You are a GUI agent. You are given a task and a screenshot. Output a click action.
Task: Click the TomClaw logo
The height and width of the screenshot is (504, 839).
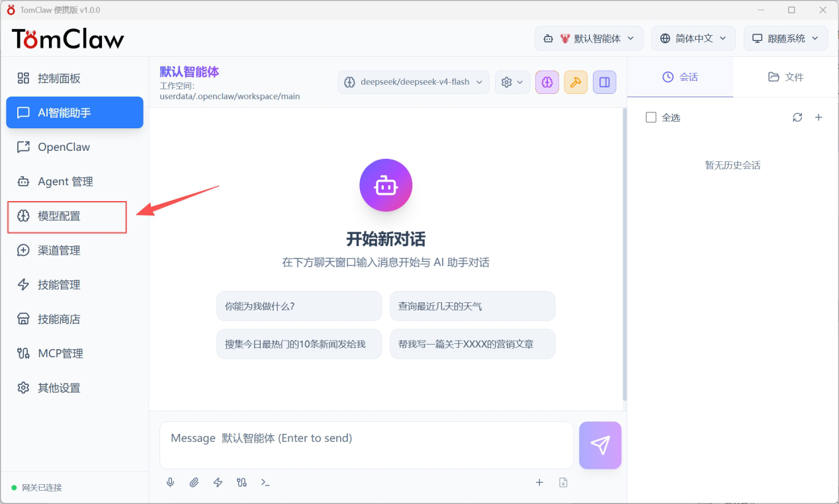67,39
